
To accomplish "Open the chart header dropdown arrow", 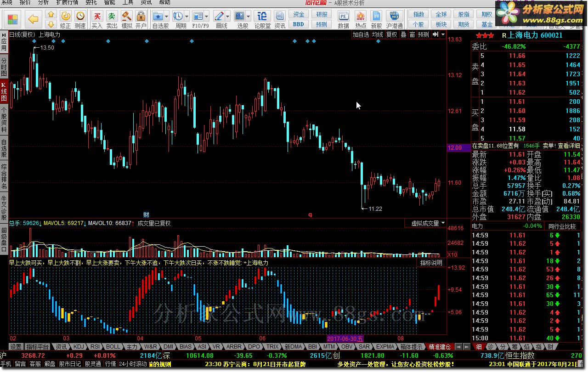I will click(x=443, y=34).
